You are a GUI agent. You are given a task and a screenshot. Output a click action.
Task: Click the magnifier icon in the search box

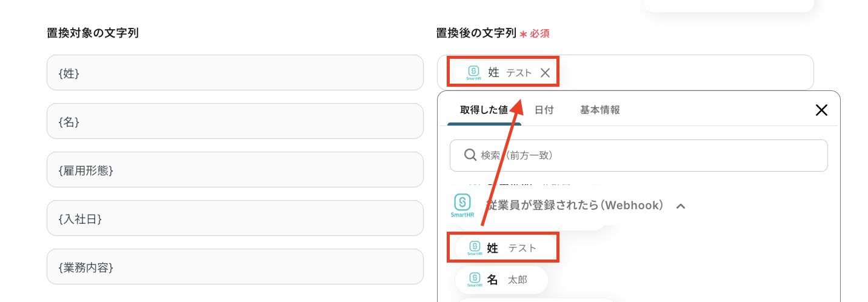pyautogui.click(x=470, y=155)
